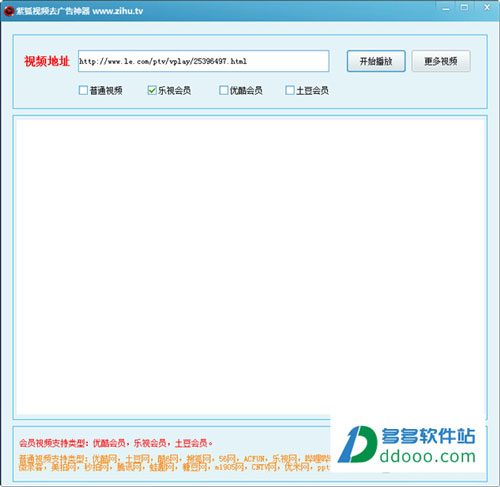Close the 紫狐视频去广告神器 window
500x487 pixels.
pyautogui.click(x=487, y=7)
